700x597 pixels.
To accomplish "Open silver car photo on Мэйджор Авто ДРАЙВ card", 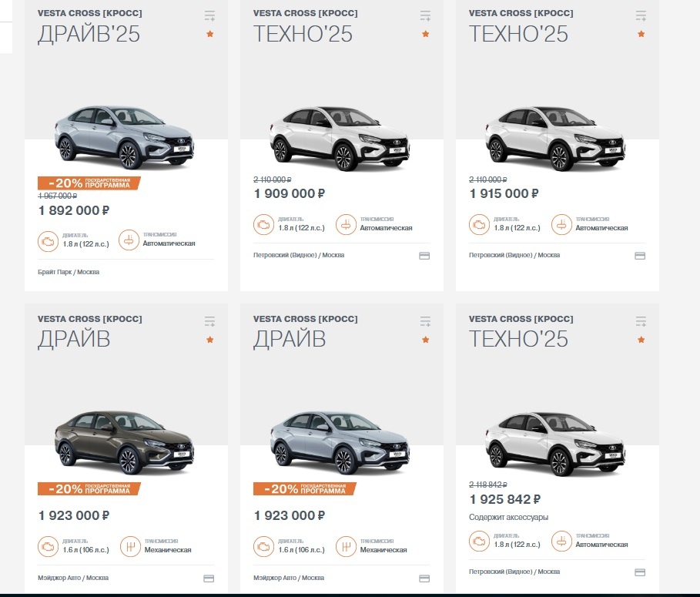I will (340, 442).
